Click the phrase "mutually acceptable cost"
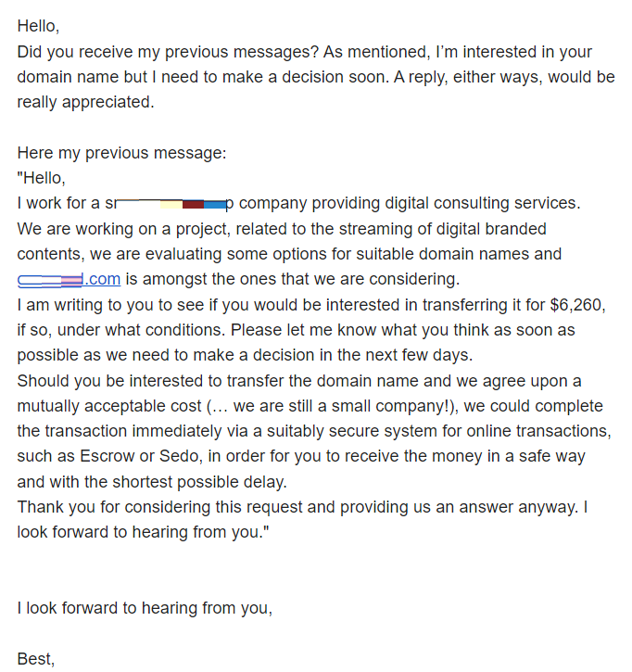This screenshot has width=632, height=672. coord(109,406)
